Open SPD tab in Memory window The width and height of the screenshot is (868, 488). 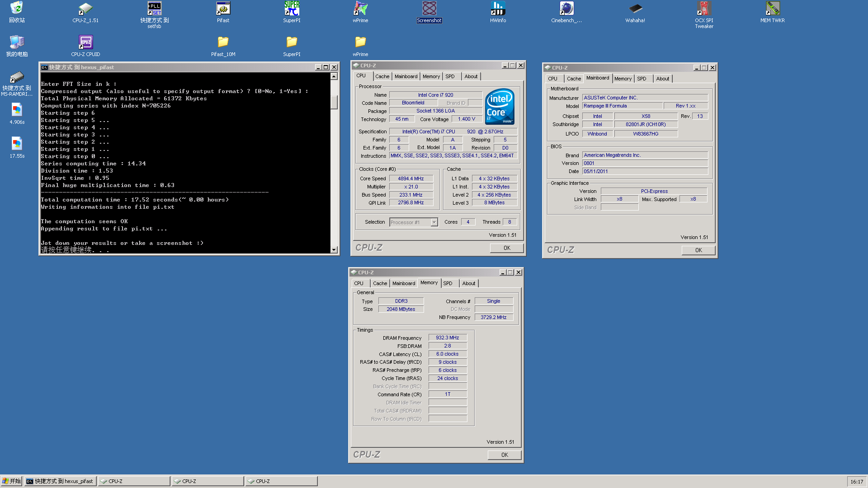pos(448,283)
